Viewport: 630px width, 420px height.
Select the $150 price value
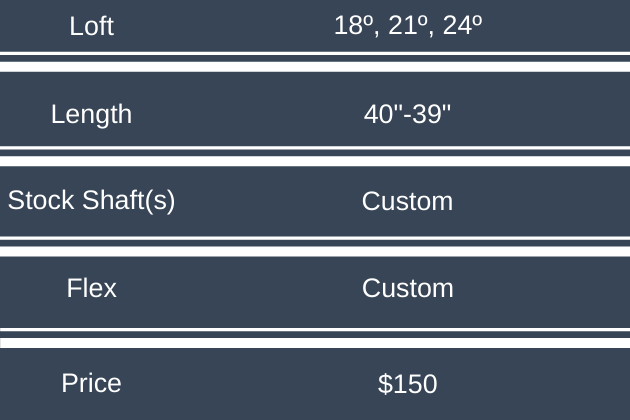pyautogui.click(x=407, y=383)
